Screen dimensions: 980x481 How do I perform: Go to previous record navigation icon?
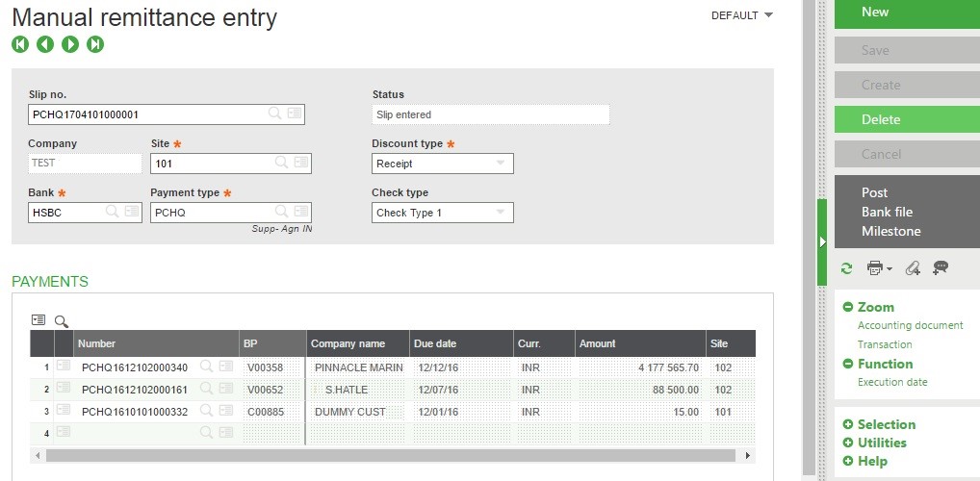[45, 44]
